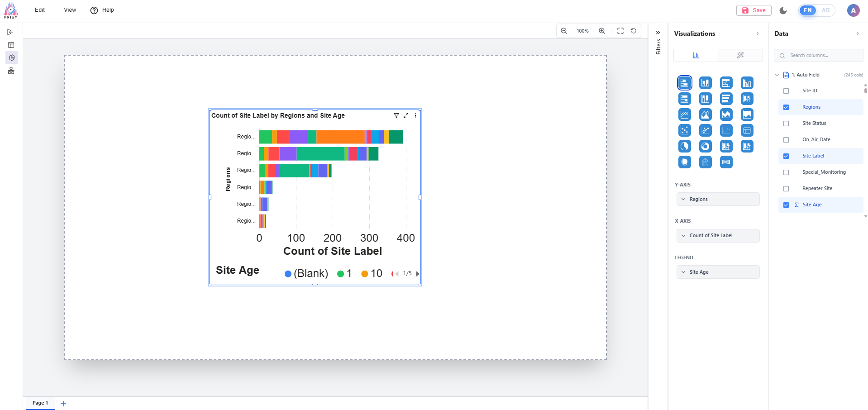Expand the chart to fullscreen focus mode
The image size is (868, 410).
coord(406,116)
